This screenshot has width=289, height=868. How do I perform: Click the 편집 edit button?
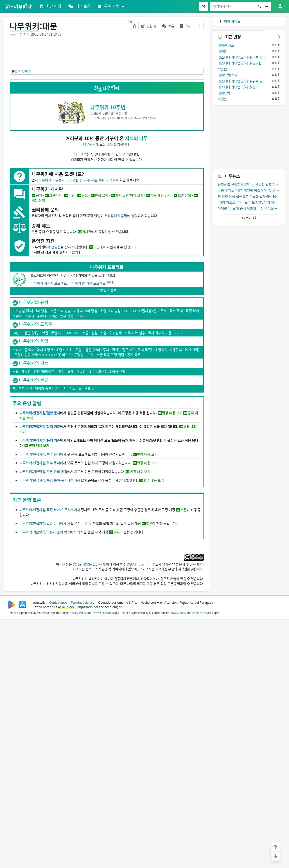149,26
